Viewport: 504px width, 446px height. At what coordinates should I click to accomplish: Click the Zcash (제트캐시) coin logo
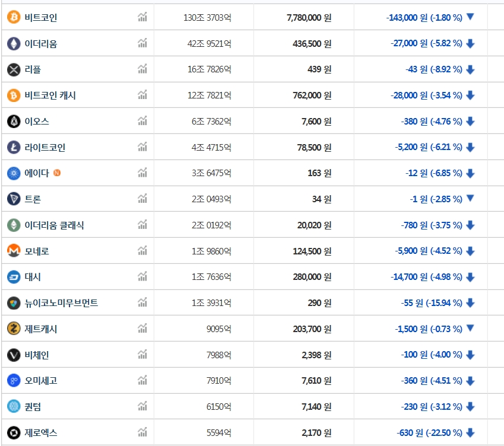[14, 329]
